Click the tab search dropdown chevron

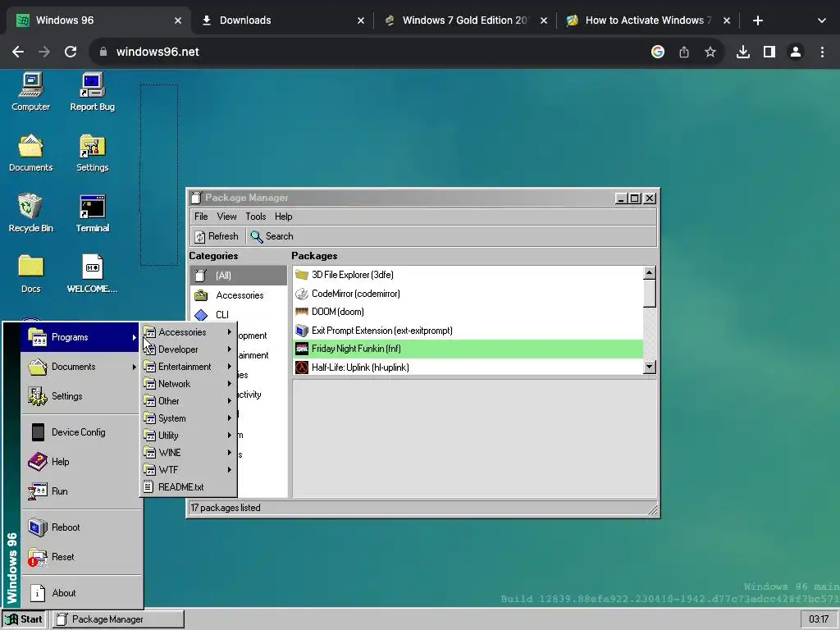tap(822, 21)
